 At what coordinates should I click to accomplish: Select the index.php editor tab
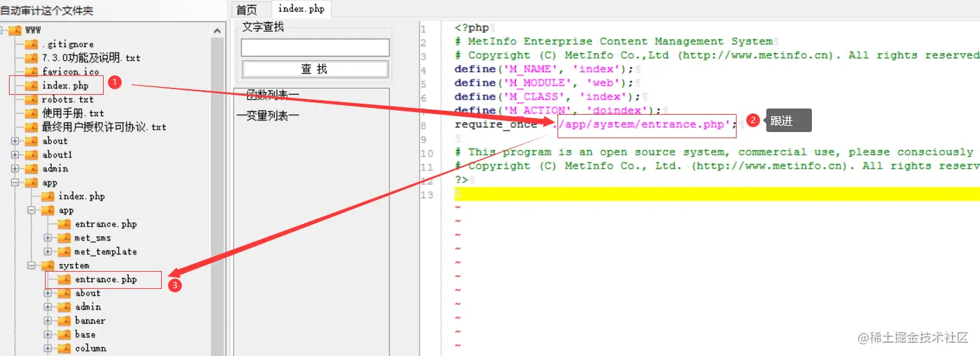(301, 9)
